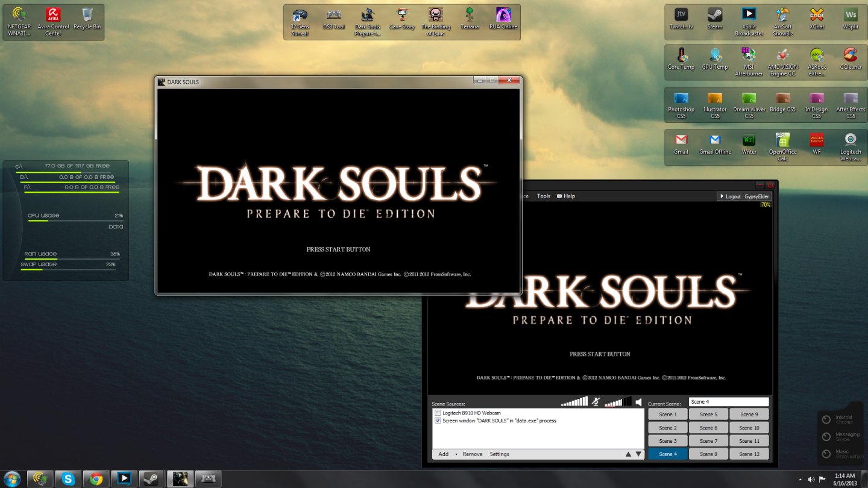Adjust the microphone volume level bars

[574, 402]
